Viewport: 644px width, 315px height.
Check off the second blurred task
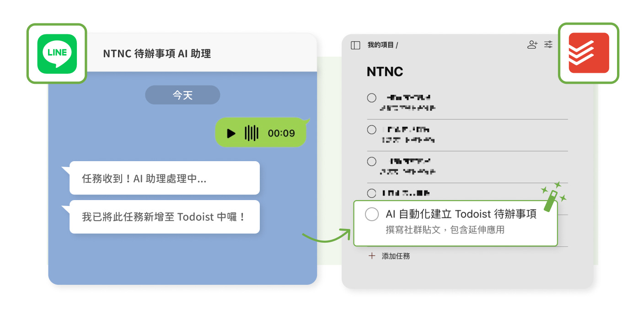tap(371, 130)
